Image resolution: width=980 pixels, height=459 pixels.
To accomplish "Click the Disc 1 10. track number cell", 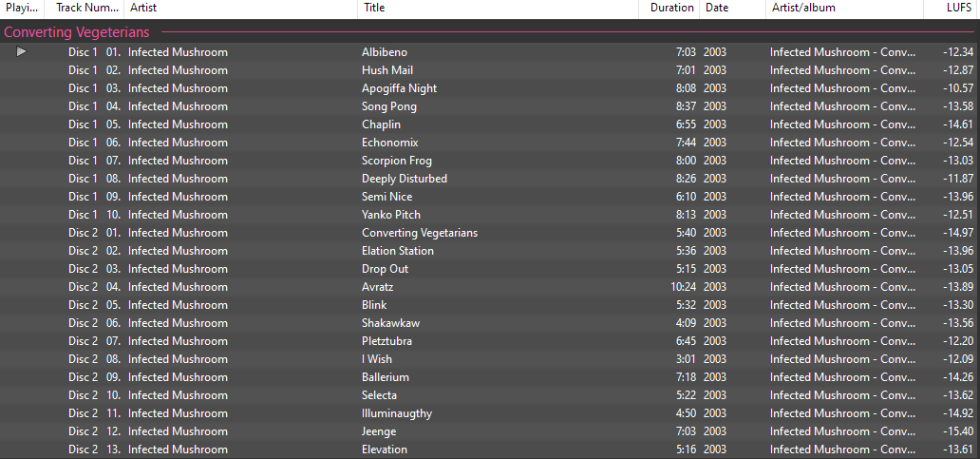I will [94, 215].
